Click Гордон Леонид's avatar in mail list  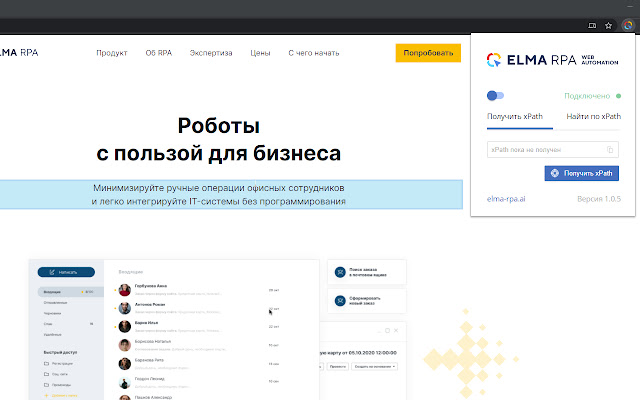[x=124, y=382]
